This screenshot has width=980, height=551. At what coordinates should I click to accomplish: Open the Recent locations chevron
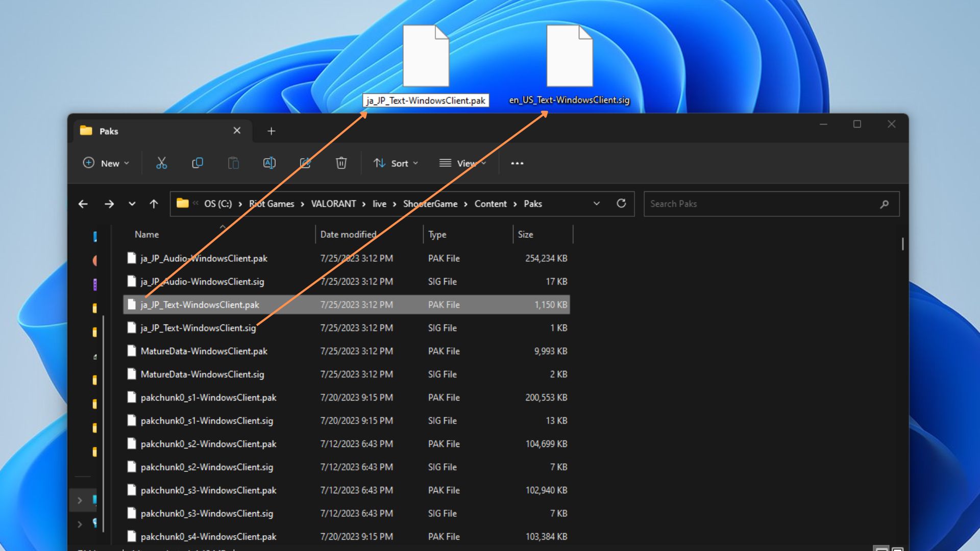coord(132,204)
